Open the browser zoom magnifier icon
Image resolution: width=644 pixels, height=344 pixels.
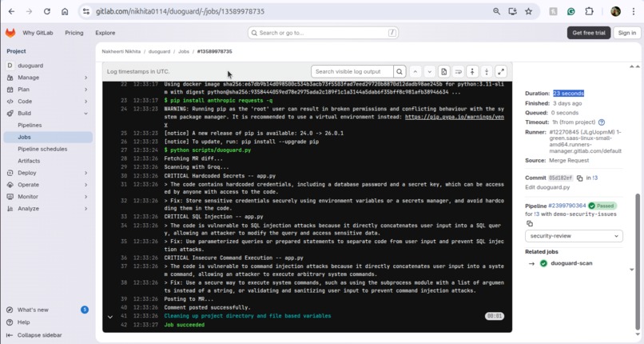click(496, 11)
